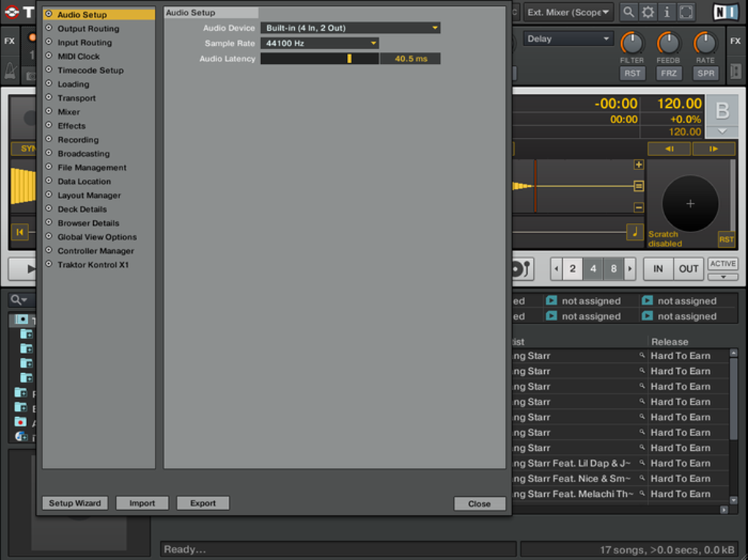Nudge tempo back with left arrow button
Screen dimensions: 748x560
pyautogui.click(x=669, y=149)
